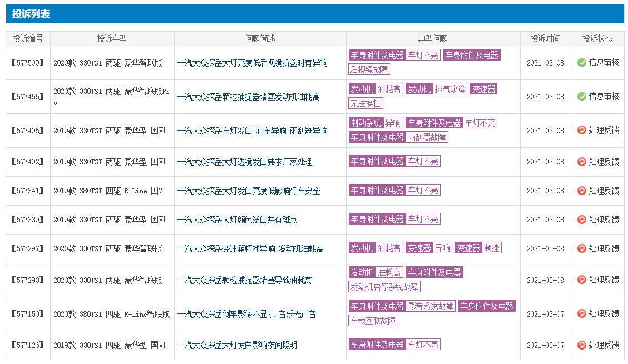Open complaint 一汽大众探岳颗粒捕捉器堵塞导致油耗高
This screenshot has width=628, height=364.
[245, 281]
